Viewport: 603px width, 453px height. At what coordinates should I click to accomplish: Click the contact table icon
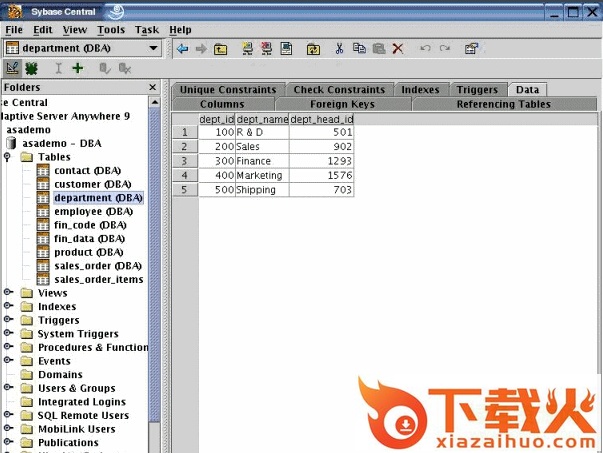coord(43,170)
